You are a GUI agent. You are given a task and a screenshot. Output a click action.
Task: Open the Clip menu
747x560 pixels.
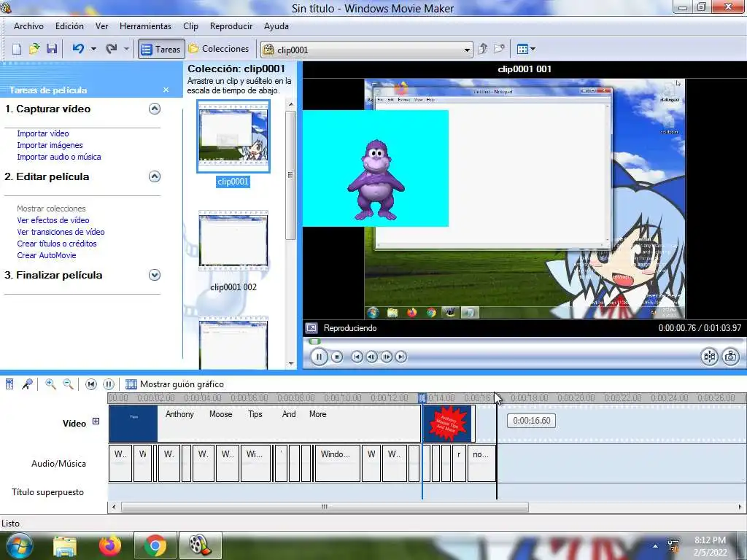(x=190, y=26)
